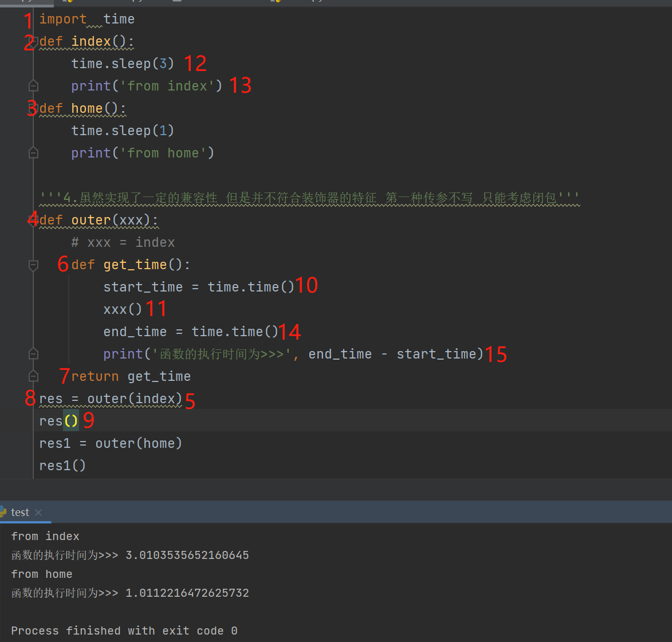Click 'Process finished with exit code 0'

coord(124,631)
